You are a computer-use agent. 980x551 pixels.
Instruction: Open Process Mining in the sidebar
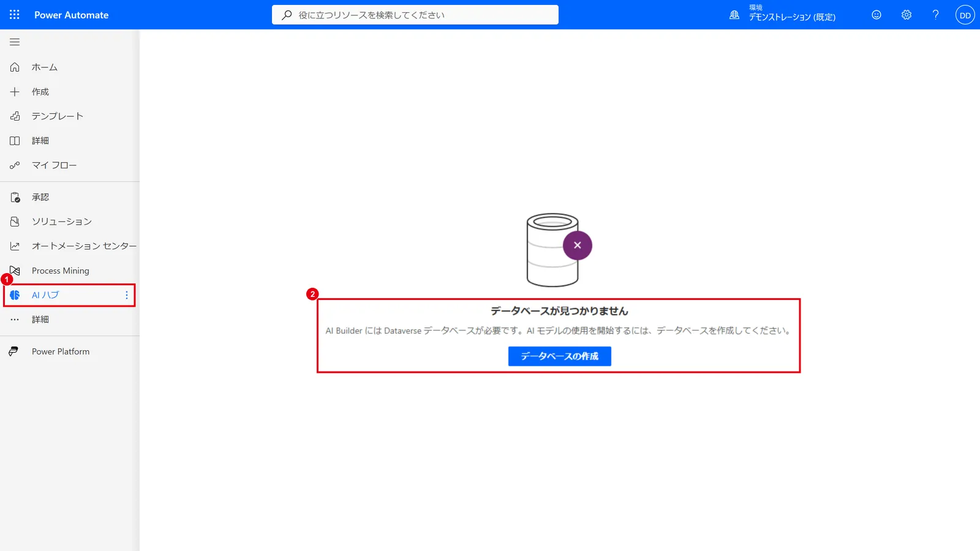(x=61, y=271)
